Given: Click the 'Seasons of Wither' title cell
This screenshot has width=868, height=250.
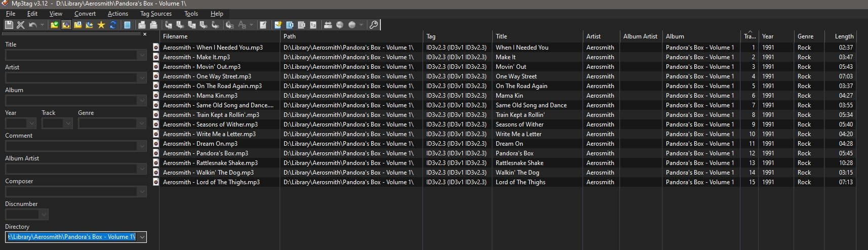Looking at the screenshot, I should [520, 124].
